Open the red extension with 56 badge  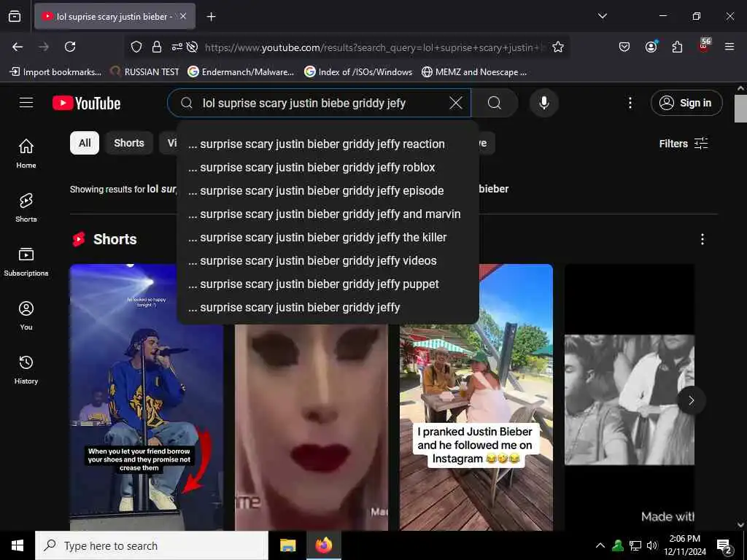704,46
